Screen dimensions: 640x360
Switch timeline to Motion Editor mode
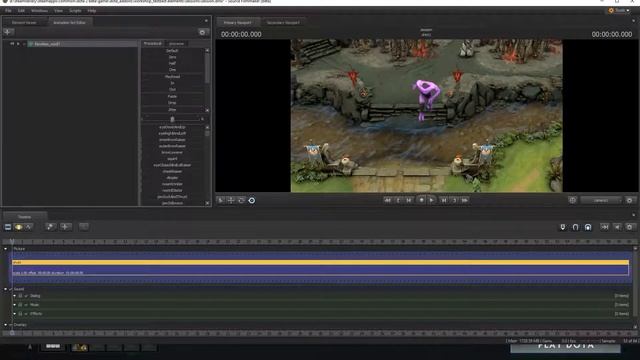point(18,227)
